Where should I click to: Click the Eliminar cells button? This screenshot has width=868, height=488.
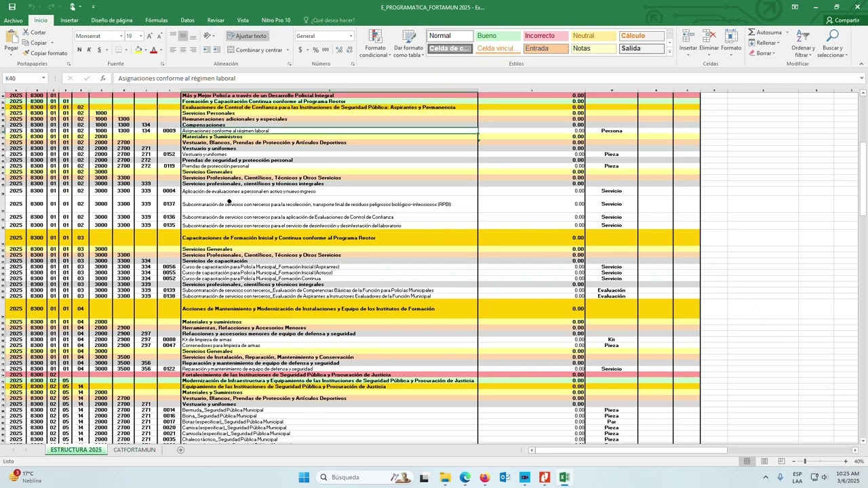[709, 41]
